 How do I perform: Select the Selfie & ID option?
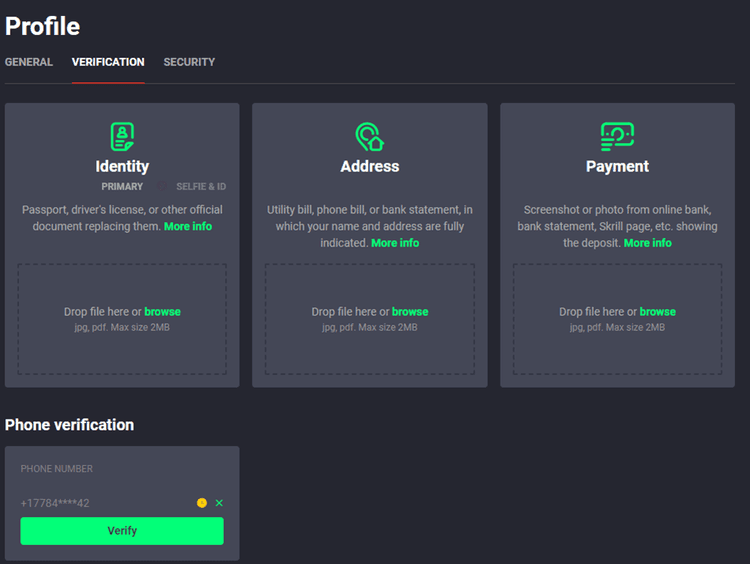[x=201, y=187]
